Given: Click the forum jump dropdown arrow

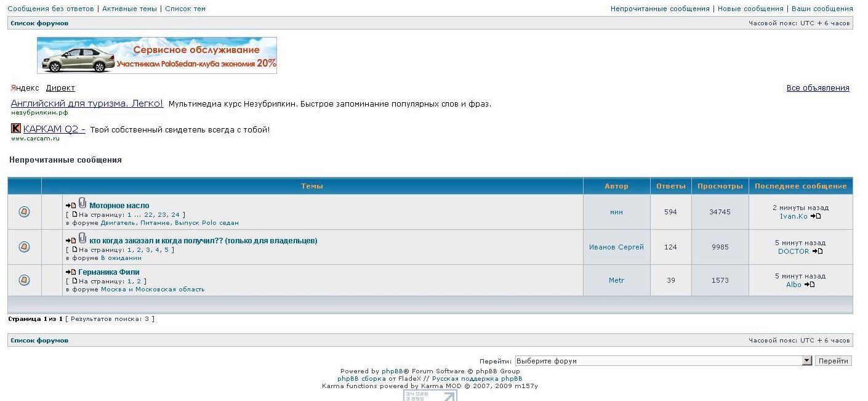Looking at the screenshot, I should (x=807, y=361).
